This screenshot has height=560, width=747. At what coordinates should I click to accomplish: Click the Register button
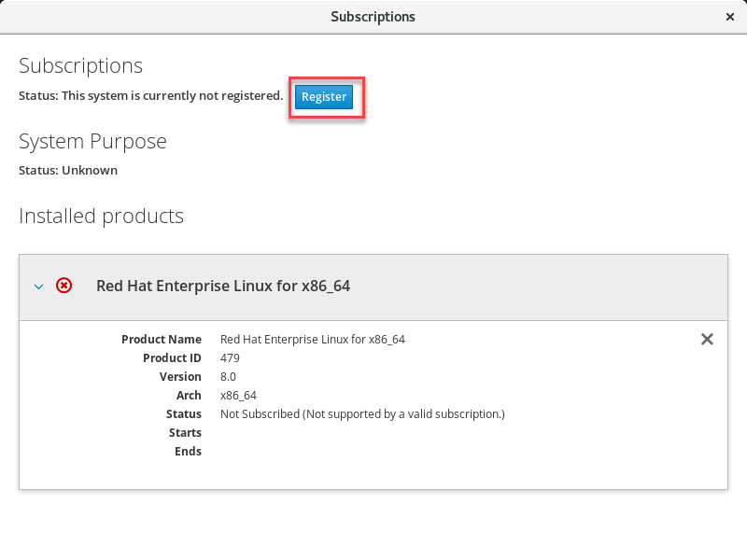point(324,97)
